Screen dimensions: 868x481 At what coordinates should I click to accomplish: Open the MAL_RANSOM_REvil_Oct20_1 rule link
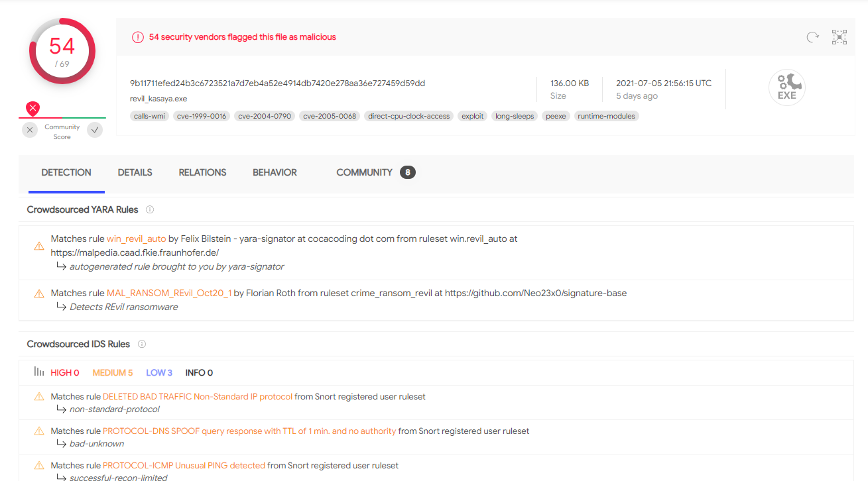coord(168,293)
